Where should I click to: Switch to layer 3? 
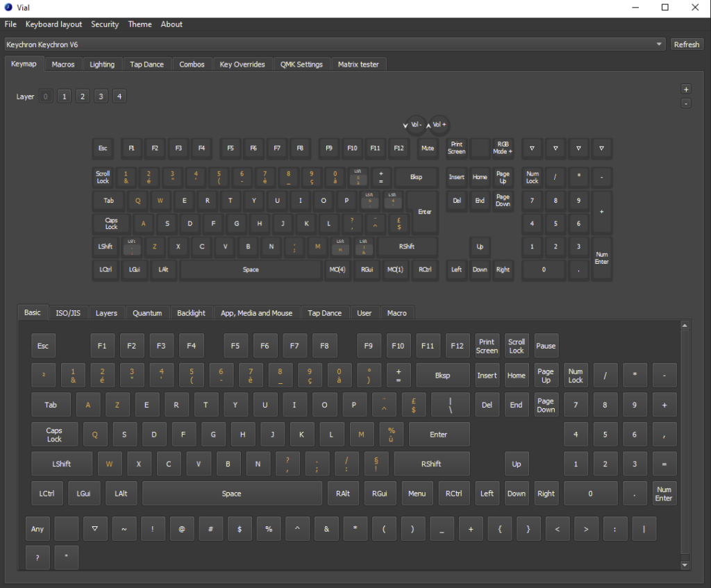tap(101, 96)
